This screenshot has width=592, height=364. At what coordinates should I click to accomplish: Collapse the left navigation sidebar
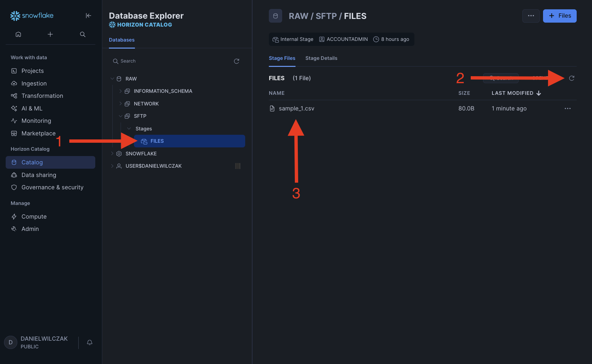coord(88,16)
